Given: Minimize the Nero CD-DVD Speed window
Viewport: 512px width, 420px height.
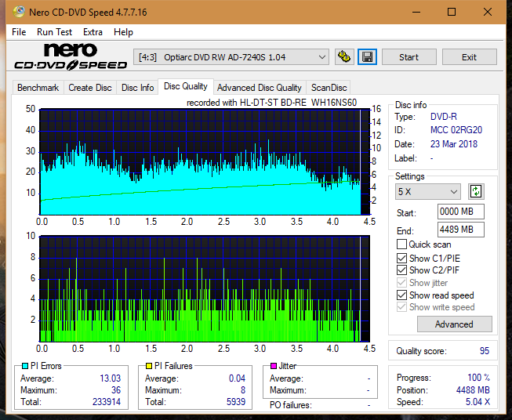Looking at the screenshot, I should point(416,12).
